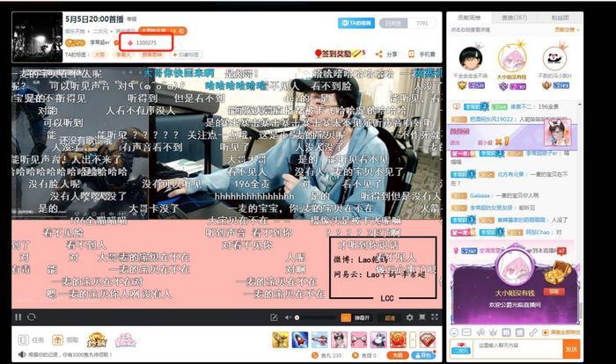Switch to the 贵族(387) tab
616x364 pixels.
click(x=514, y=18)
